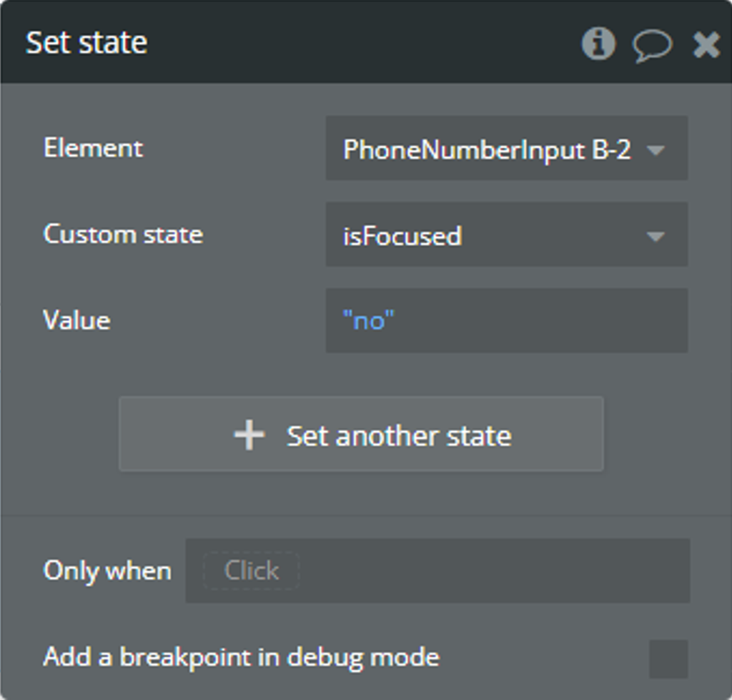Click the arrow on the Element dropdown
The image size is (732, 700).
(x=656, y=150)
